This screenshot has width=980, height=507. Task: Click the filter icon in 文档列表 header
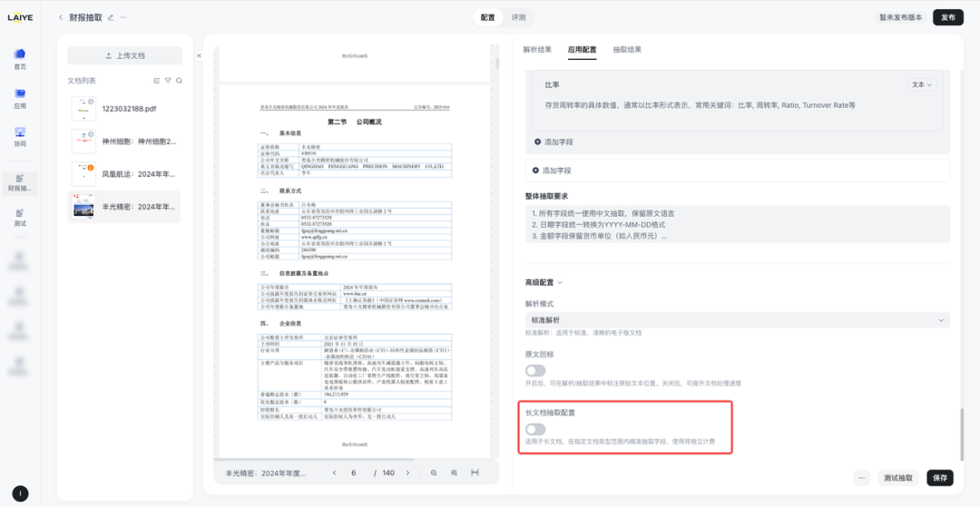pos(168,81)
